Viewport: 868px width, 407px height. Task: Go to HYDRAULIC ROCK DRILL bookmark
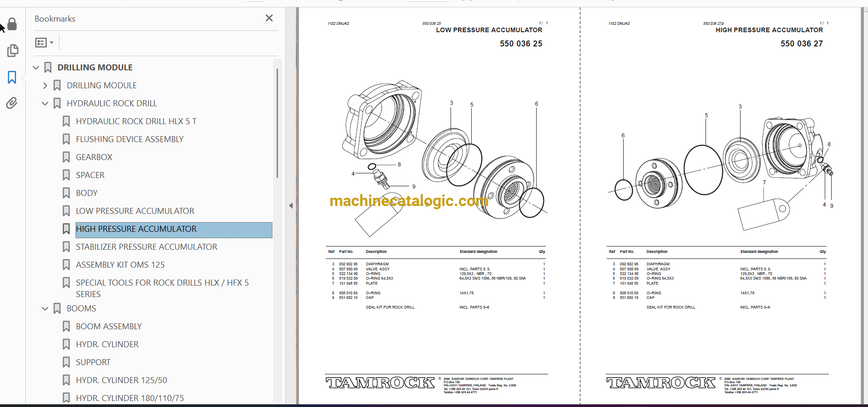point(112,103)
